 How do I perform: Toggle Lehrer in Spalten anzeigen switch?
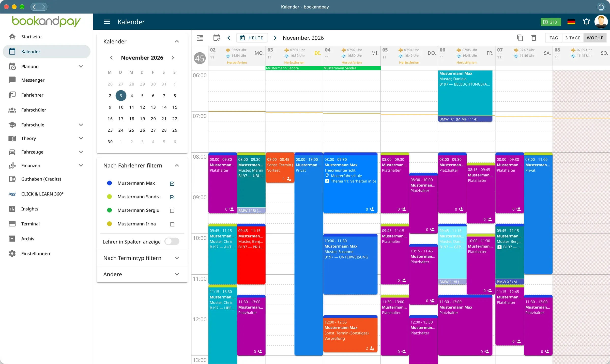pos(172,241)
